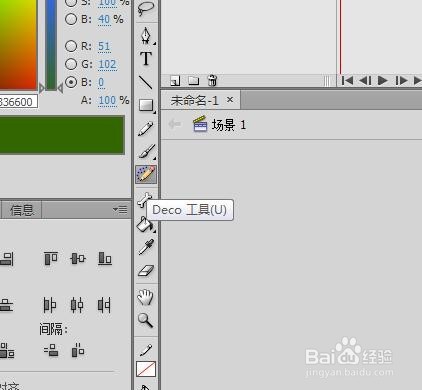Select the Bone tool
Viewport: 422px width, 390px height.
[x=144, y=200]
